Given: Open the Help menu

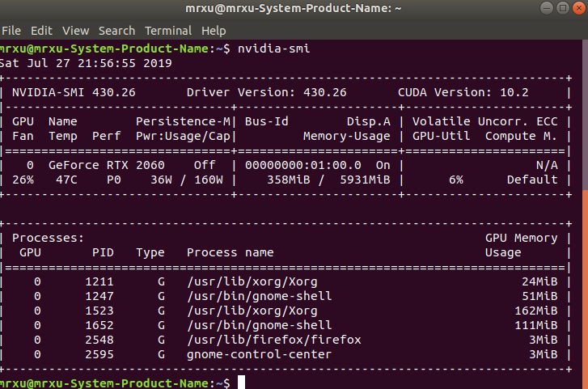Looking at the screenshot, I should [x=214, y=31].
